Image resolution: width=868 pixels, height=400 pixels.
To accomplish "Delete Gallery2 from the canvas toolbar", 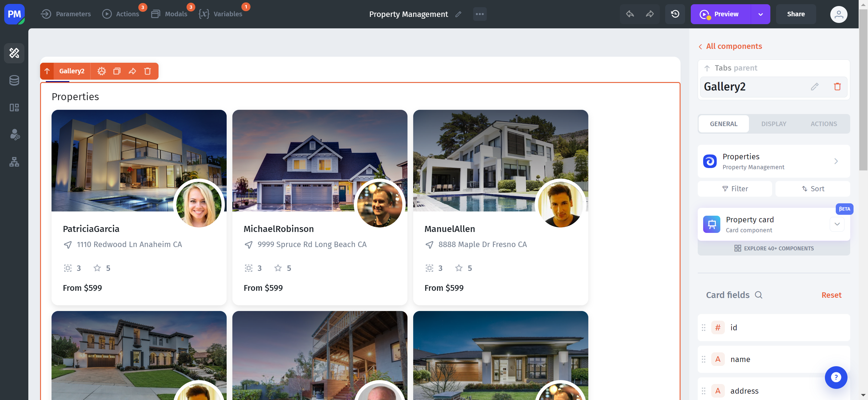I will tap(147, 71).
